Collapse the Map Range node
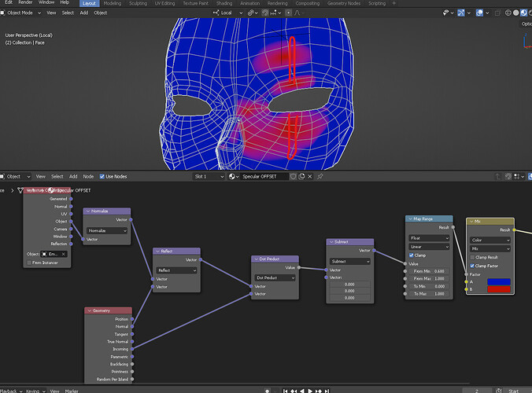The width and height of the screenshot is (532, 393). tap(410, 219)
